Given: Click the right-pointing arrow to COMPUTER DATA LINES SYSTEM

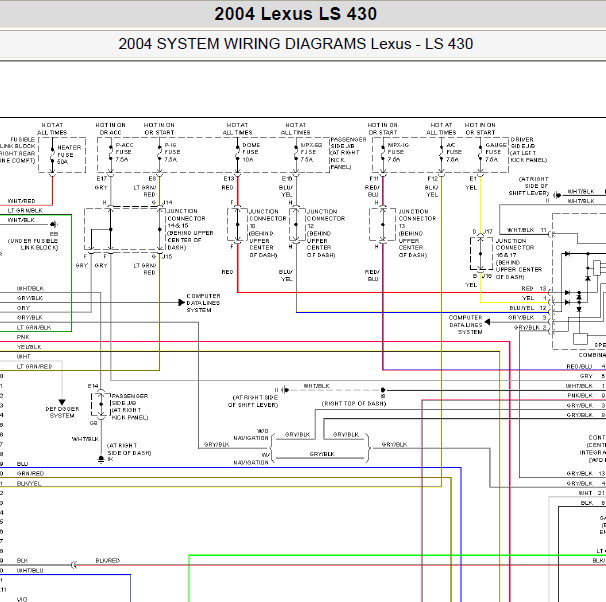Looking at the screenshot, I should [181, 302].
